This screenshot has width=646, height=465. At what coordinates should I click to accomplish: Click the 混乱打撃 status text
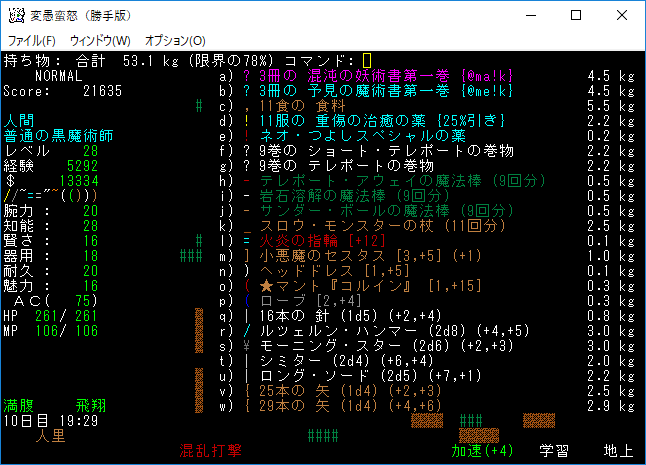[x=211, y=451]
